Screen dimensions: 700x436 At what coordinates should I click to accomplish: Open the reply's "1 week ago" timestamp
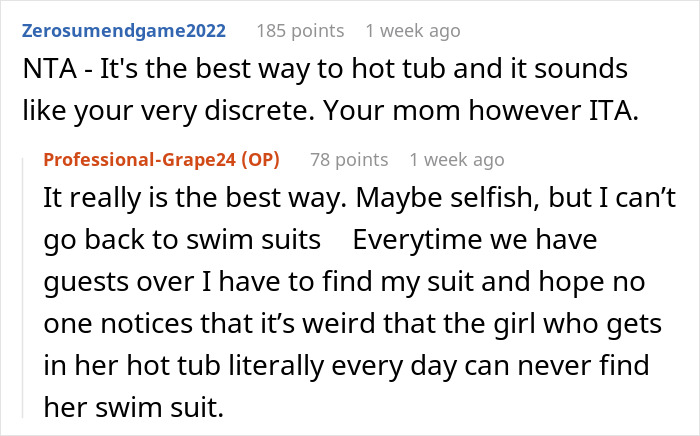pyautogui.click(x=457, y=160)
